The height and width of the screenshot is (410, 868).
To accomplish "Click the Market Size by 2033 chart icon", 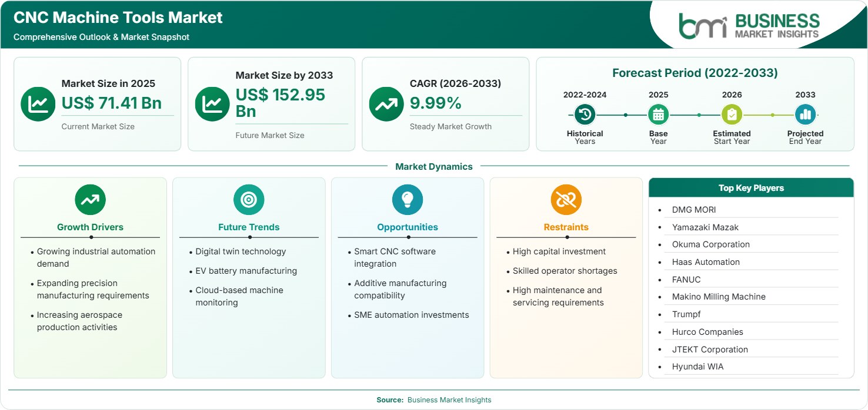I will [212, 104].
